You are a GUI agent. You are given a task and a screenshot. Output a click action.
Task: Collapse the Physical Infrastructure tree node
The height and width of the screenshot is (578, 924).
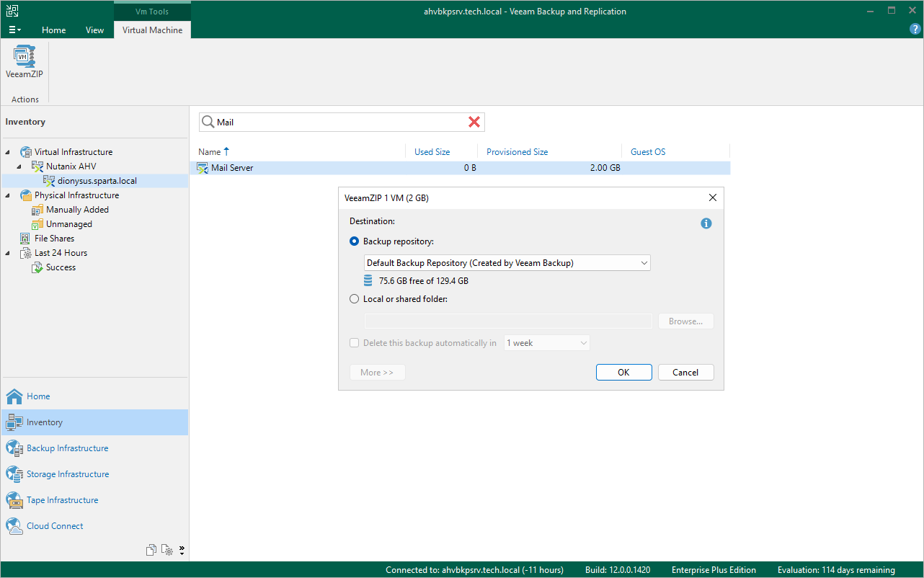coord(8,195)
